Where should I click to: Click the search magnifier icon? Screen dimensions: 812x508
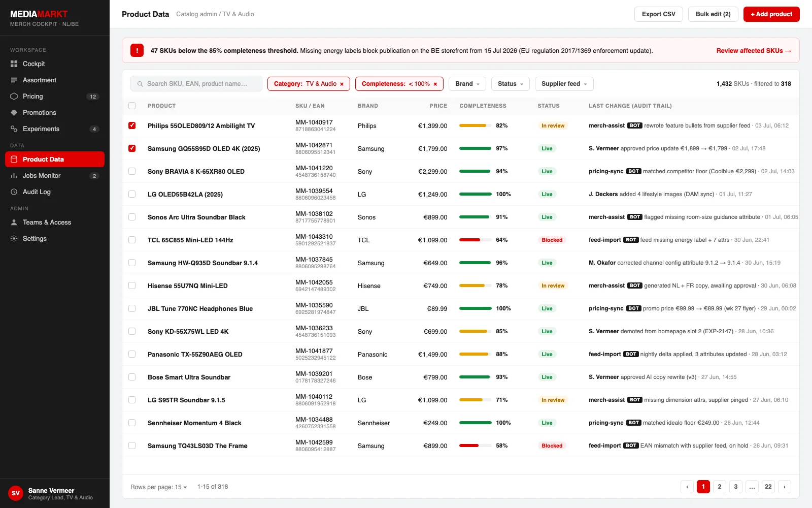point(140,84)
